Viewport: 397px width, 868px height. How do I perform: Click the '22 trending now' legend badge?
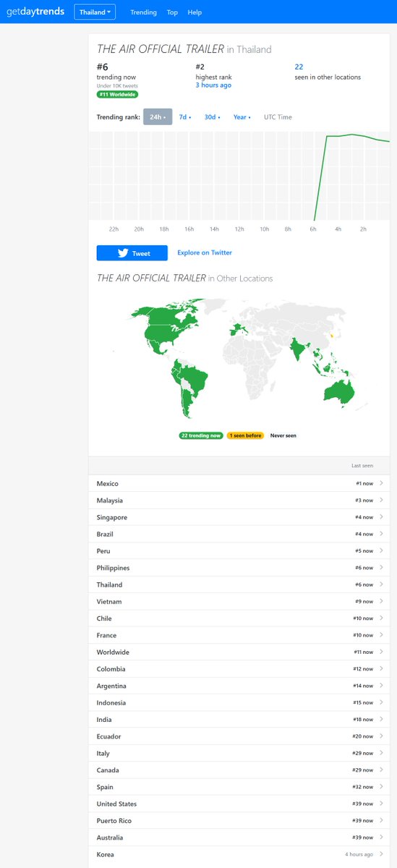point(201,435)
